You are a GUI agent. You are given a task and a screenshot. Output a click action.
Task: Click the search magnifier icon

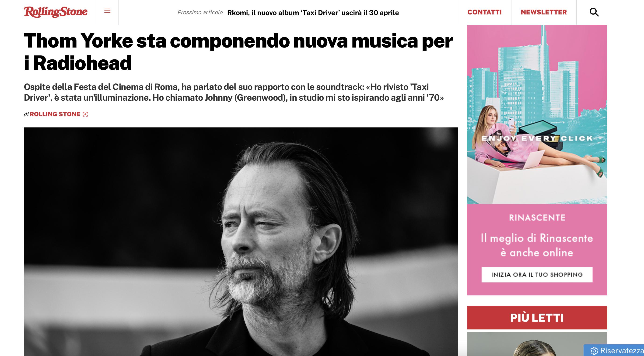[594, 12]
